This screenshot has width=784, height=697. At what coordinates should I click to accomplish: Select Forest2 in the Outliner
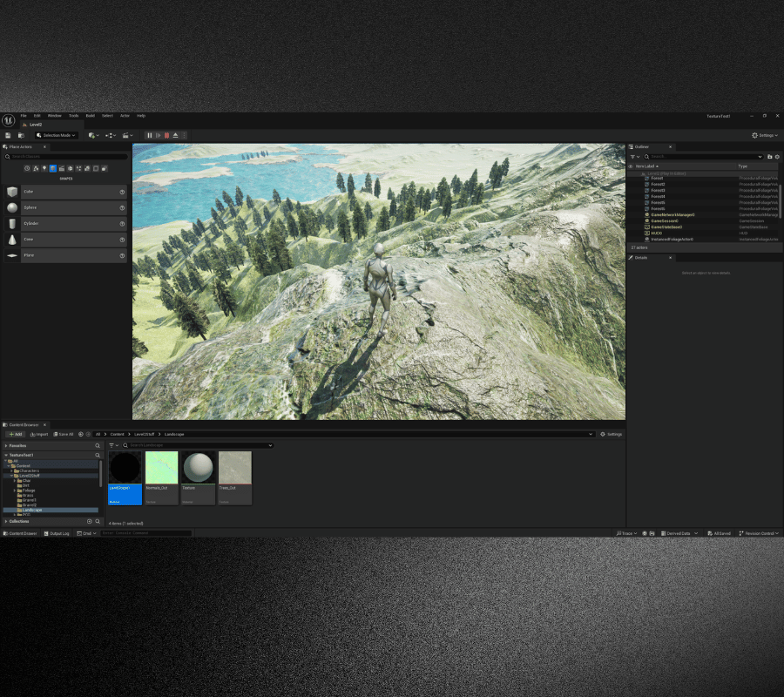point(658,185)
